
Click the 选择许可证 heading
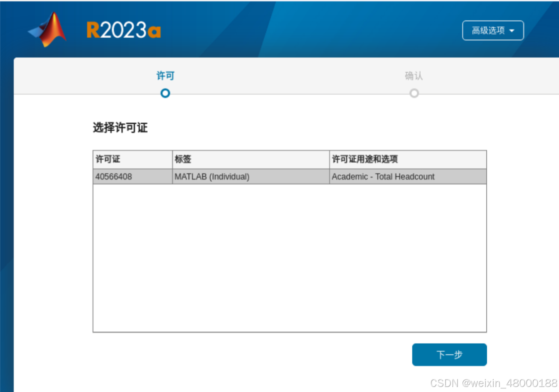click(x=120, y=128)
